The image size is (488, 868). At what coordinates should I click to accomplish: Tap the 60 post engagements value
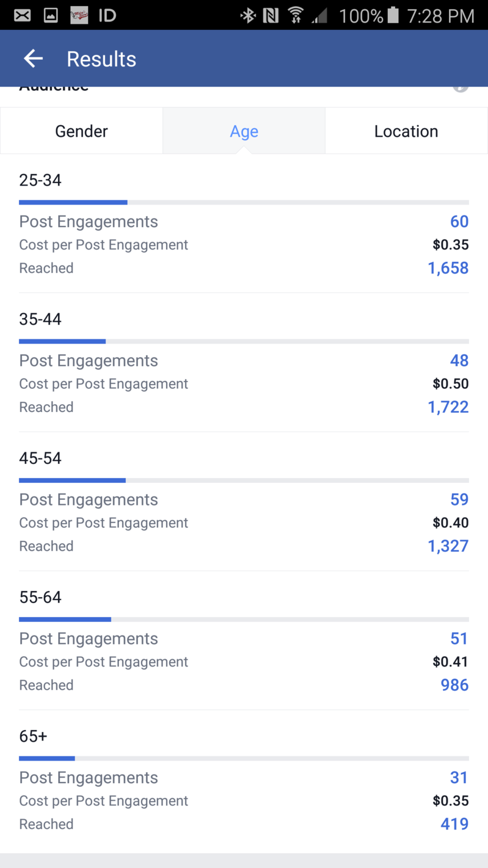(x=459, y=222)
